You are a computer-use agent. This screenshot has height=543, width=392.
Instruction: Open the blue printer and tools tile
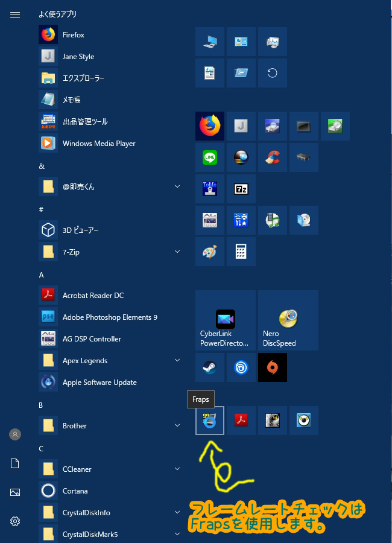coord(241,220)
